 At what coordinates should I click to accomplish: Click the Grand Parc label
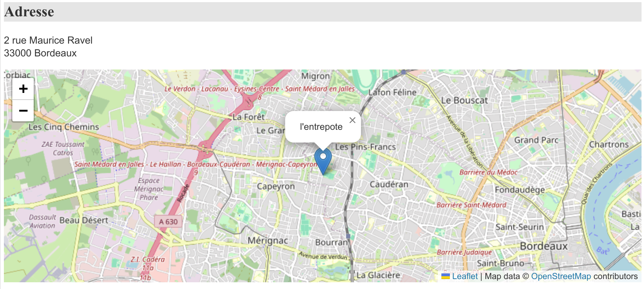point(536,140)
